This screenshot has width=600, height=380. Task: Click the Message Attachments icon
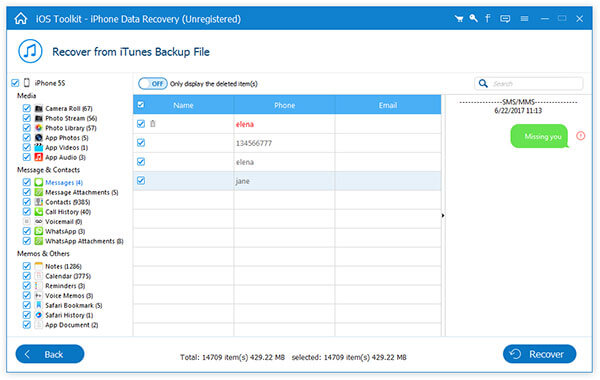pos(39,192)
